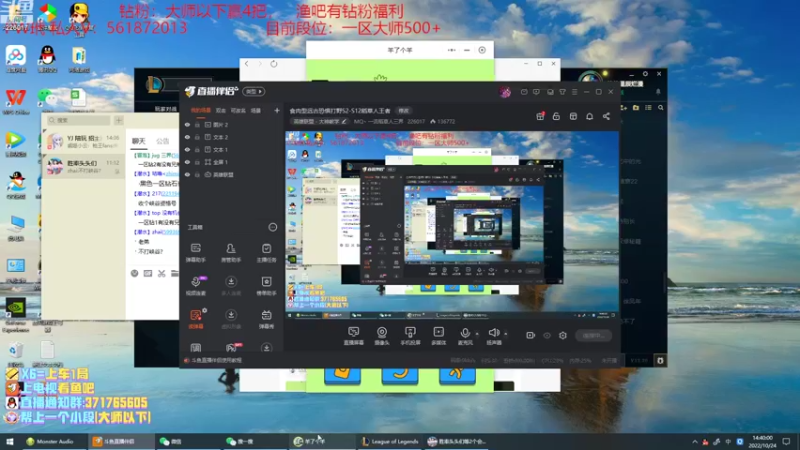800x450 pixels.
Task: Toggle visibility of the 英雄联盟 layer
Action: tap(187, 174)
